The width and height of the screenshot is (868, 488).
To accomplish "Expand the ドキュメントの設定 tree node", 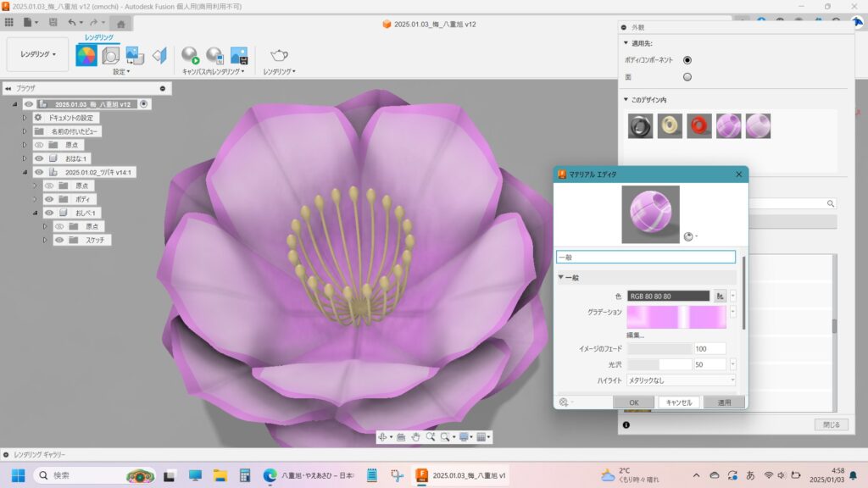I will click(x=25, y=118).
